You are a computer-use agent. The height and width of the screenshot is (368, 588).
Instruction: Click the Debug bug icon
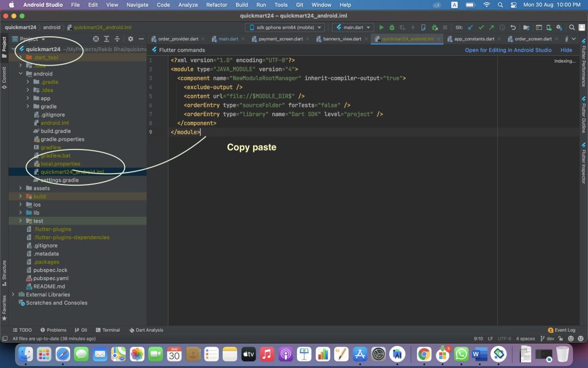coord(392,27)
